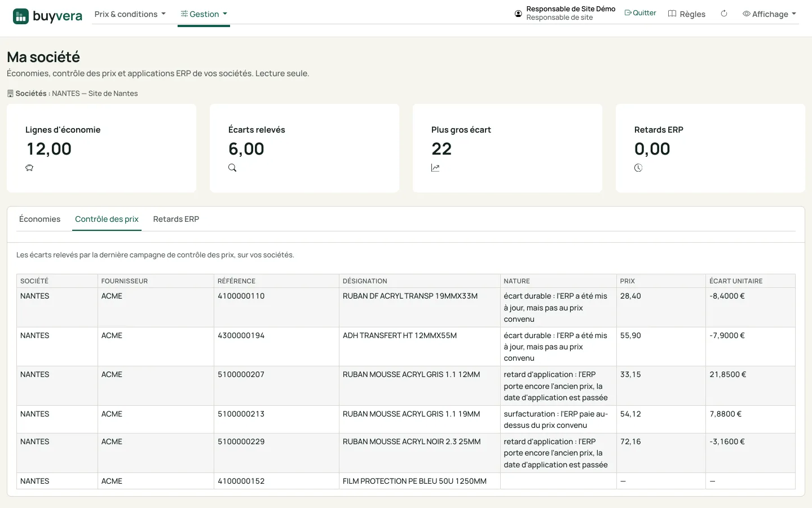Image resolution: width=812 pixels, height=508 pixels.
Task: Click the building icon beside Sociétés
Action: tap(10, 94)
